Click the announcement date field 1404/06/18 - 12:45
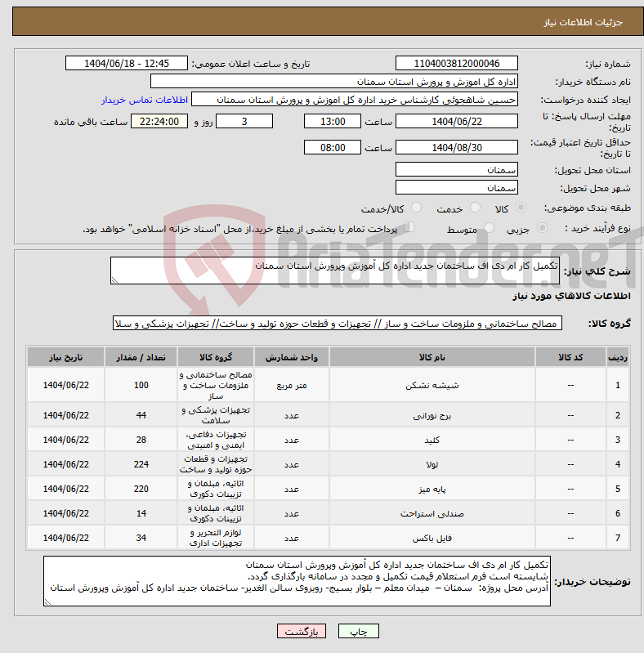This screenshot has height=653, width=644. pyautogui.click(x=127, y=63)
